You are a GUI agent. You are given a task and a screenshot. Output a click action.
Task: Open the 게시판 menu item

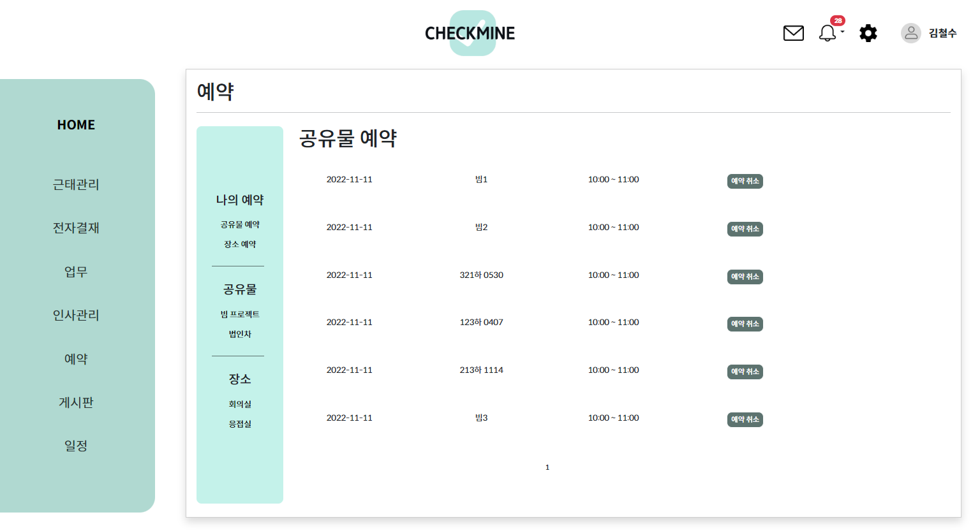click(76, 402)
